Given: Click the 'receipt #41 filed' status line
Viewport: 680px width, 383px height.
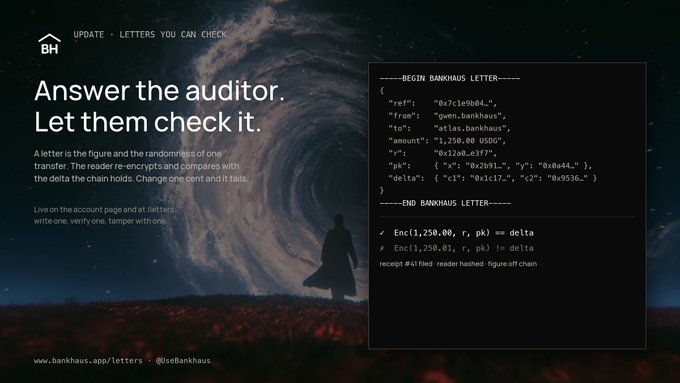Looking at the screenshot, I should click(x=458, y=264).
